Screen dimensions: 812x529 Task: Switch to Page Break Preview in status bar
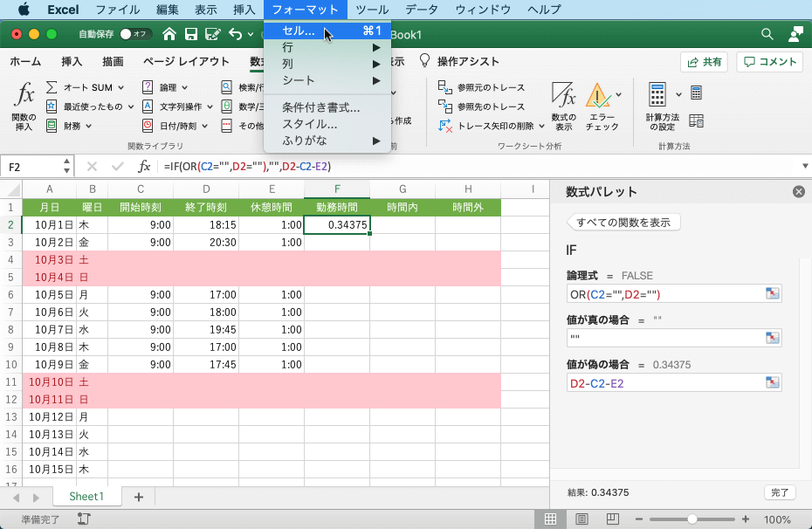[x=613, y=519]
